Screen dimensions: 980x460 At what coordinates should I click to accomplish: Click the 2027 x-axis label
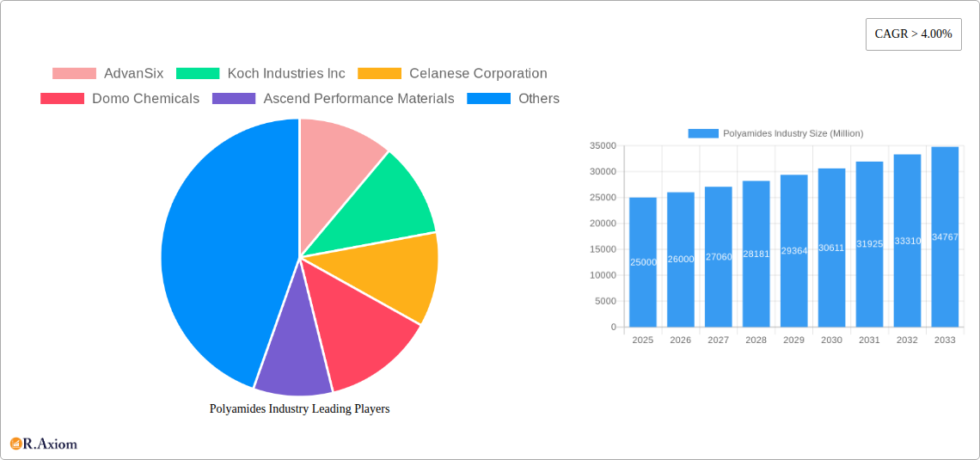[718, 340]
